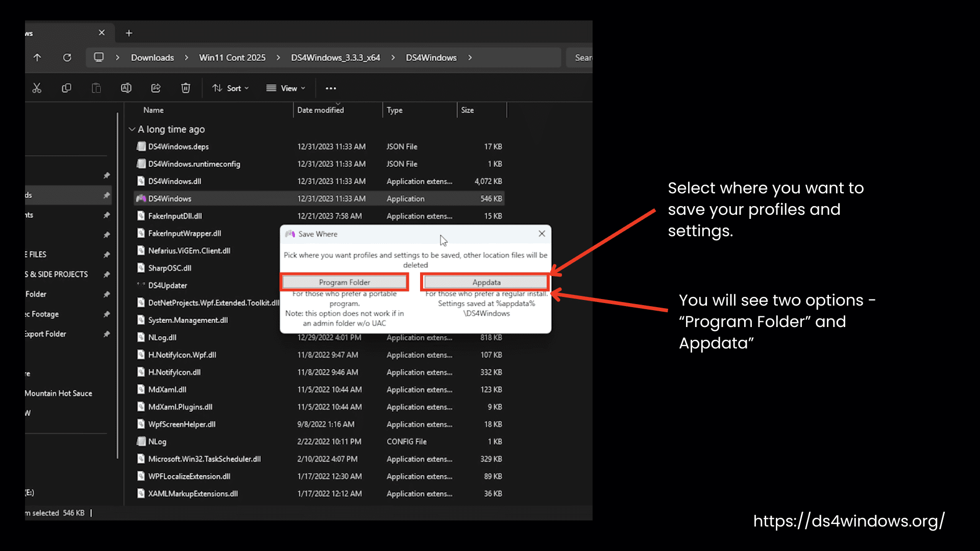Viewport: 980px width, 551px height.
Task: Click the Share icon in toolbar
Action: pos(156,88)
